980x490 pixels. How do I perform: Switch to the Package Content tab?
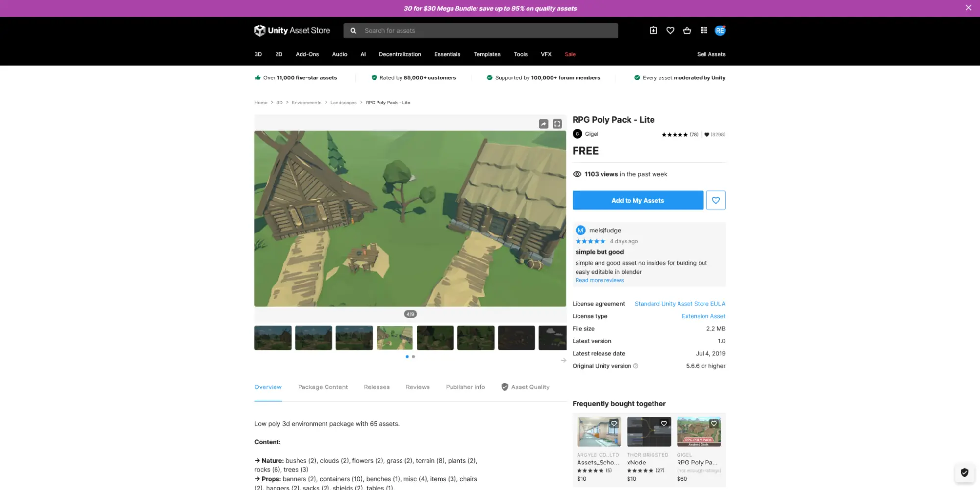click(x=323, y=387)
